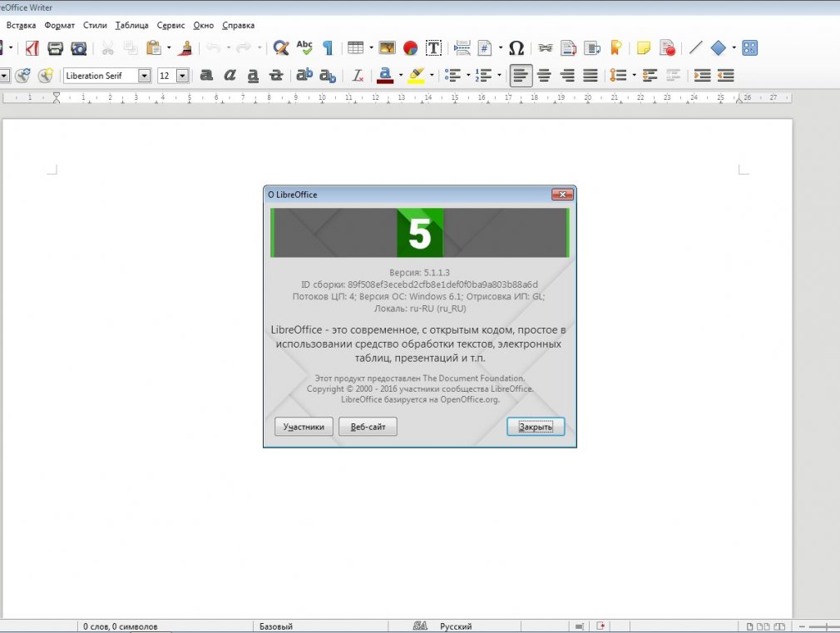
Task: Click the Участники button
Action: 304,427
